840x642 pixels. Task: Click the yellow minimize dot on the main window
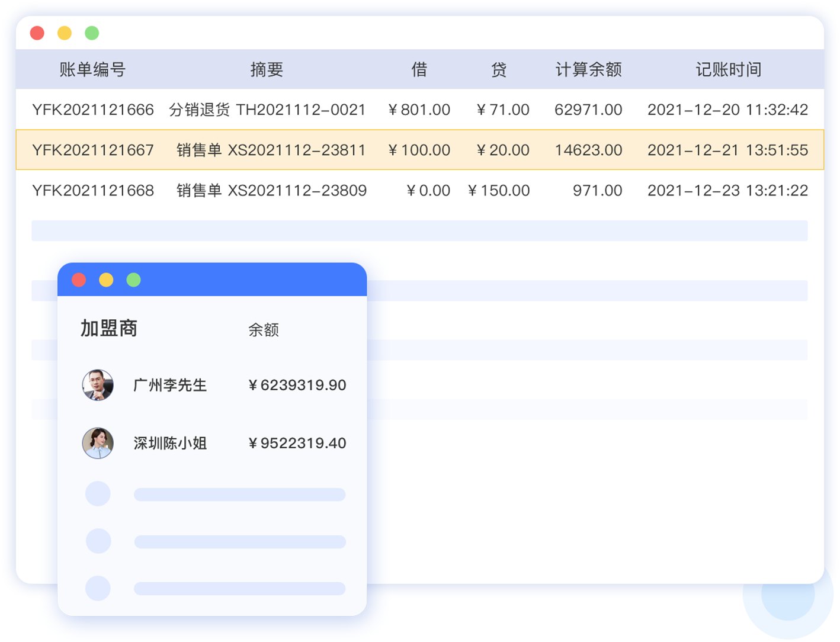65,33
